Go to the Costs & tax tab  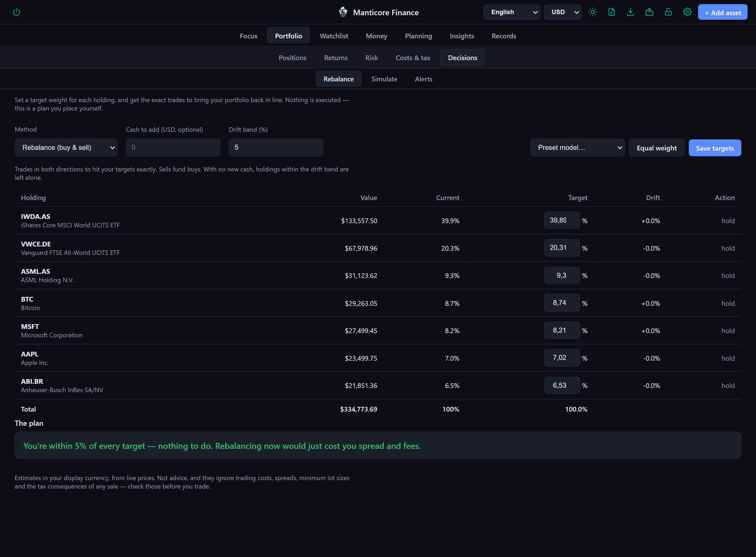point(413,58)
